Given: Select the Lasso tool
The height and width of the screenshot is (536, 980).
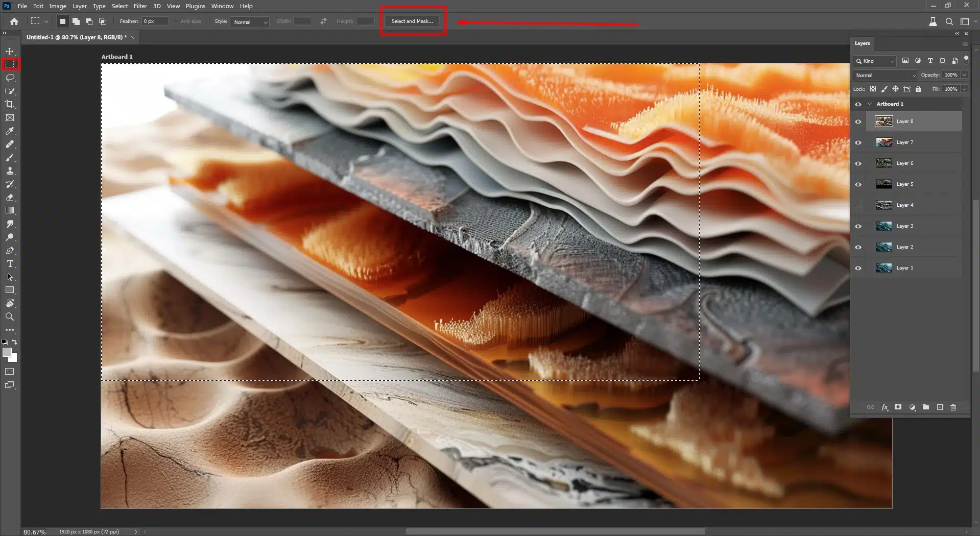Looking at the screenshot, I should (10, 78).
